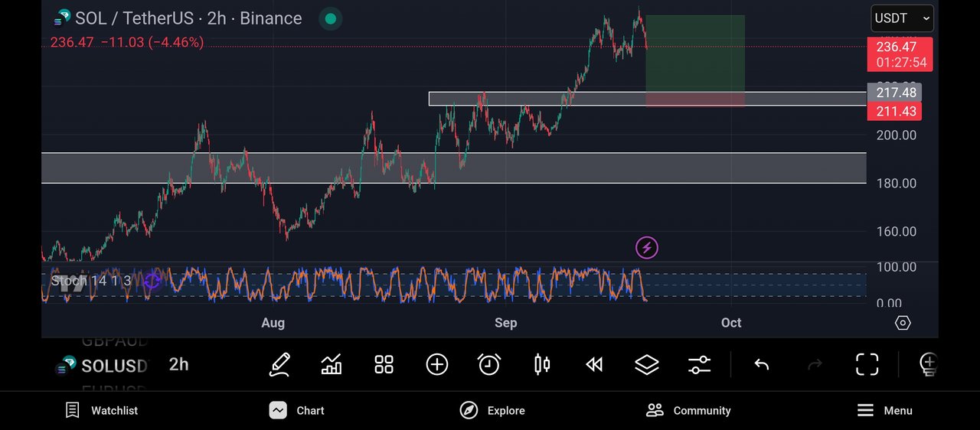Switch to the Chart tab
Image resolution: width=980 pixels, height=430 pixels.
pyautogui.click(x=297, y=410)
